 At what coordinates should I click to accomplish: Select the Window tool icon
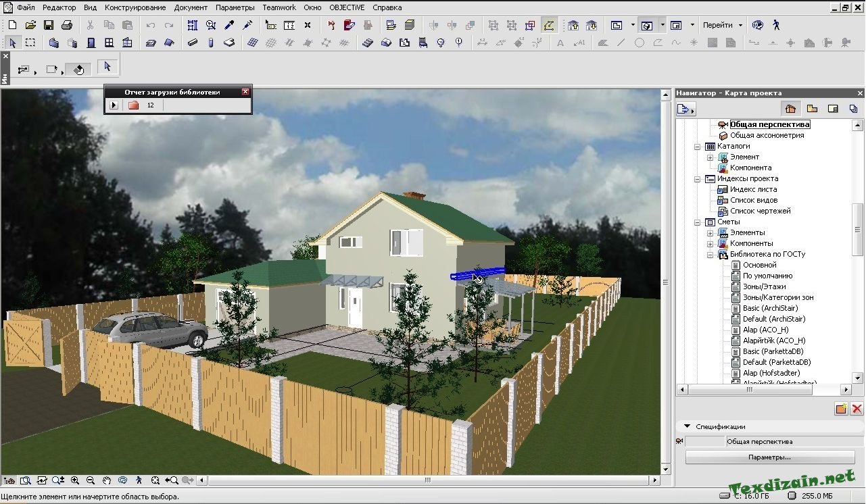coord(109,43)
